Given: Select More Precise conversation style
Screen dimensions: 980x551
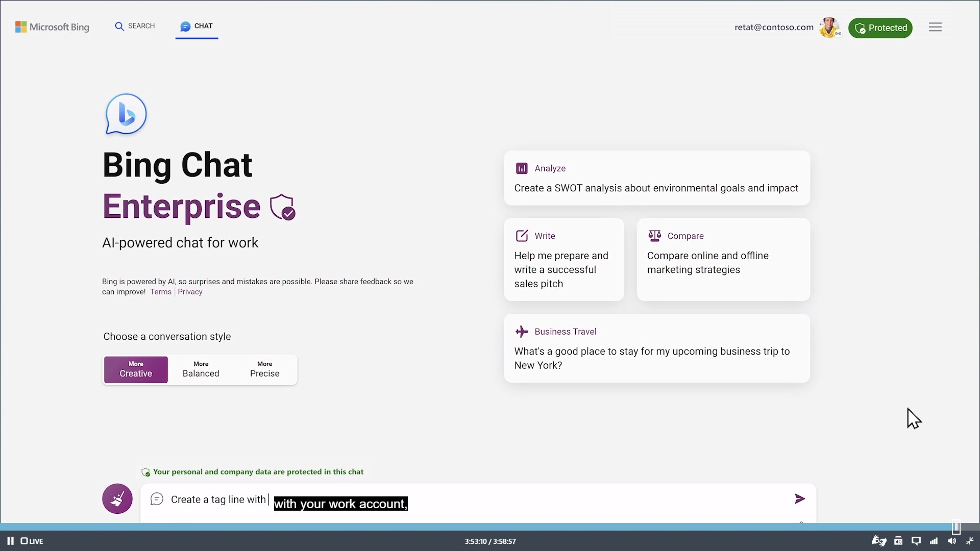Looking at the screenshot, I should coord(264,369).
